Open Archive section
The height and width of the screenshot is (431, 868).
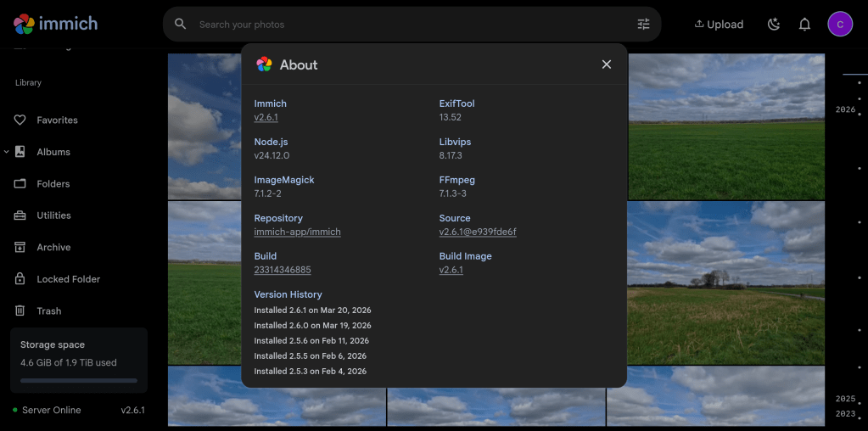(53, 248)
